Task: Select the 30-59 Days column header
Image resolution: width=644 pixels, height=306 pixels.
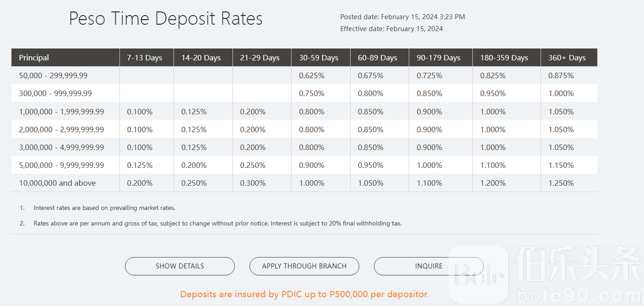Action: [319, 58]
